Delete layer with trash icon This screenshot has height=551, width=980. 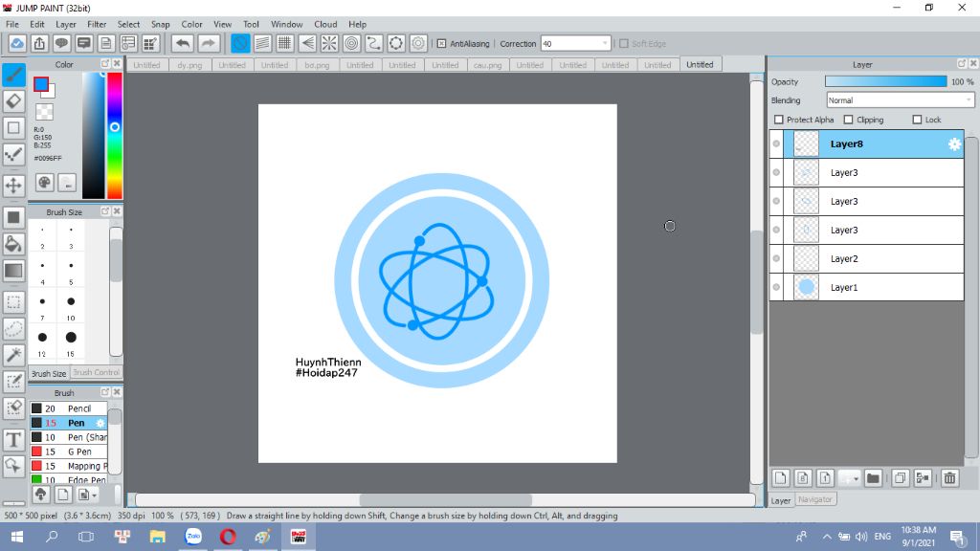pyautogui.click(x=950, y=478)
